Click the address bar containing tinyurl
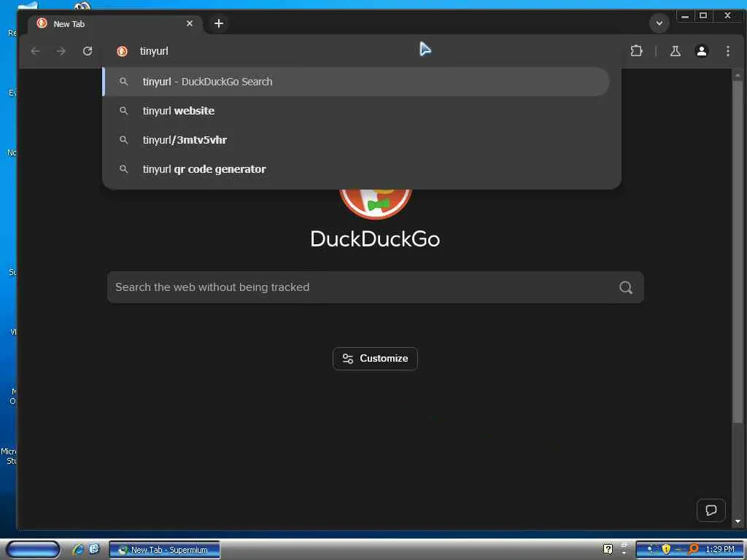Viewport: 747px width, 560px height. tap(362, 51)
